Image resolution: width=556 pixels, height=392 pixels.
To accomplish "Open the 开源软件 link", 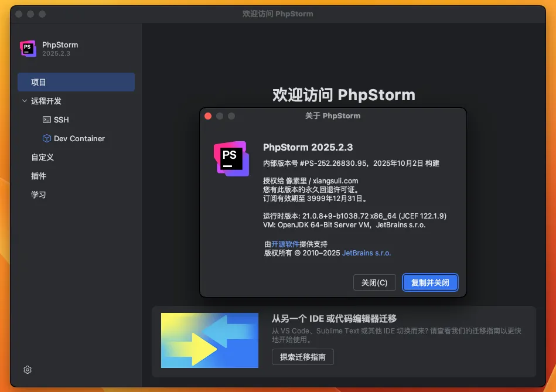I will 285,244.
